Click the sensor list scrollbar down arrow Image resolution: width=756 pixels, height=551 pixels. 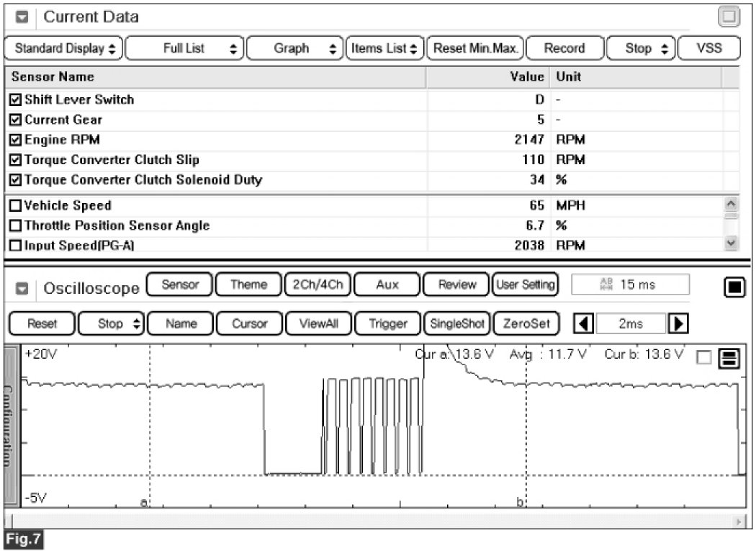[x=732, y=244]
